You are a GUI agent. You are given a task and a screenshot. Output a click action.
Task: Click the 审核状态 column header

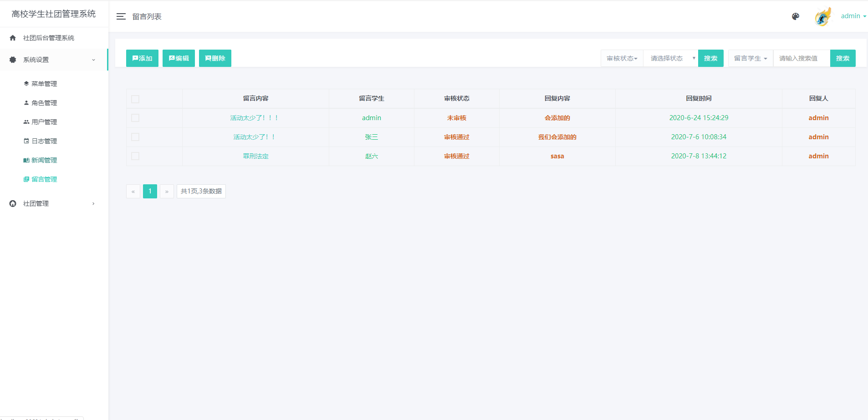457,98
